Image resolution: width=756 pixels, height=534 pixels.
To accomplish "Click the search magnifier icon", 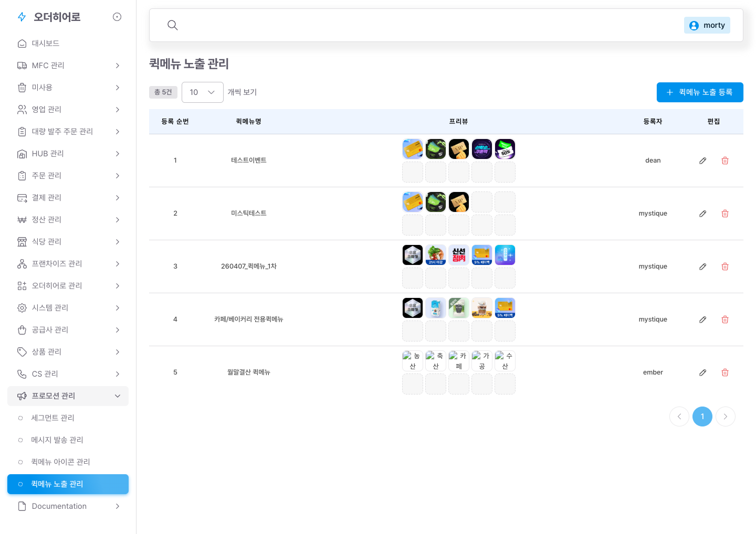I will coord(172,25).
